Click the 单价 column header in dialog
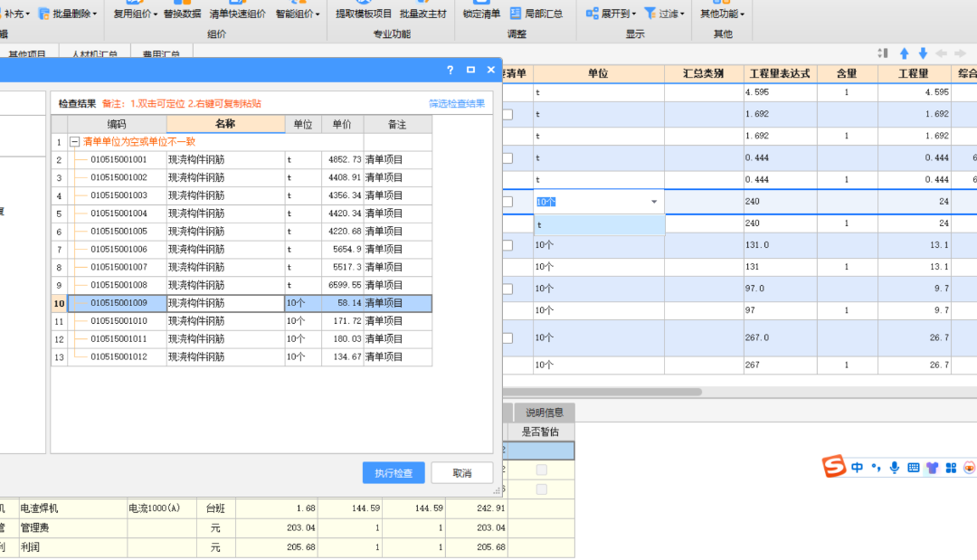Screen dimensions: 977x560 point(342,124)
